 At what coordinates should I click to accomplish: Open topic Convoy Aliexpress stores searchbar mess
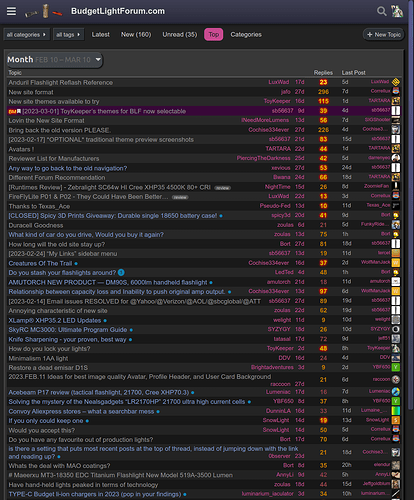pos(81,411)
